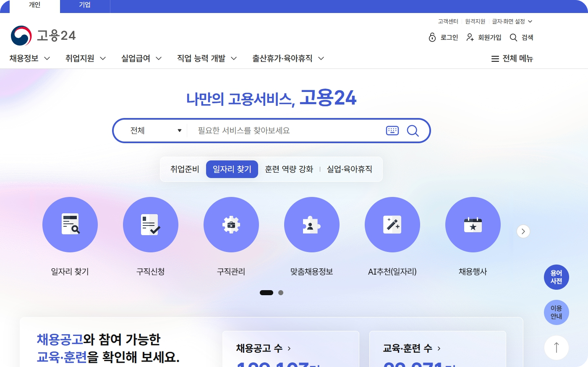The image size is (588, 367).
Task: Click the 고객센터 link
Action: coord(448,21)
